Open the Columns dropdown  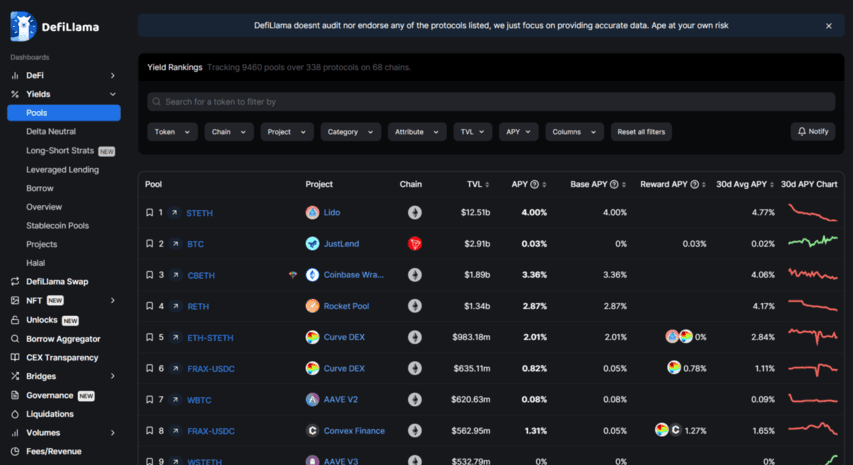(574, 132)
